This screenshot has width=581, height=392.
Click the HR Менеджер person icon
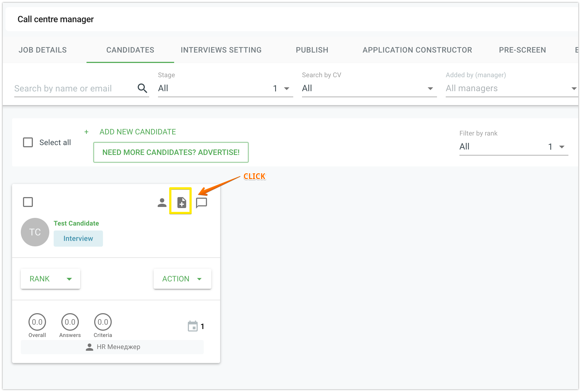point(90,347)
